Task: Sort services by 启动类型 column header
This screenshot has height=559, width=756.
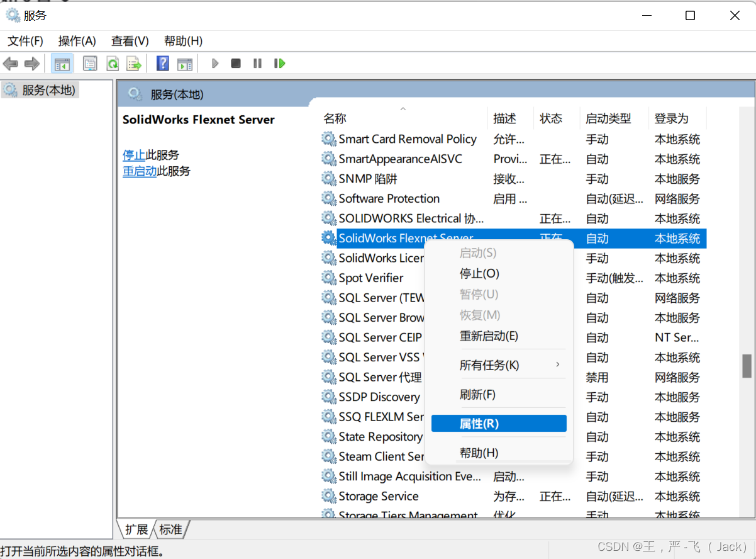Action: [x=608, y=118]
